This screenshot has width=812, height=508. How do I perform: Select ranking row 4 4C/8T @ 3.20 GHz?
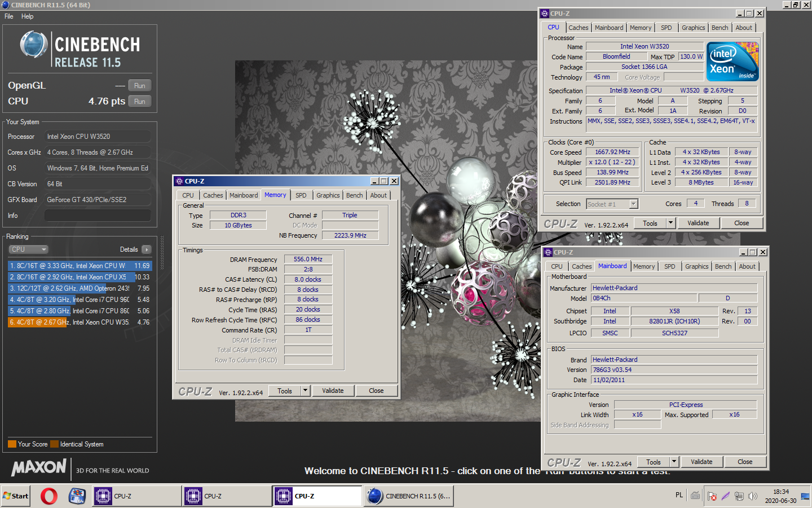pos(80,300)
